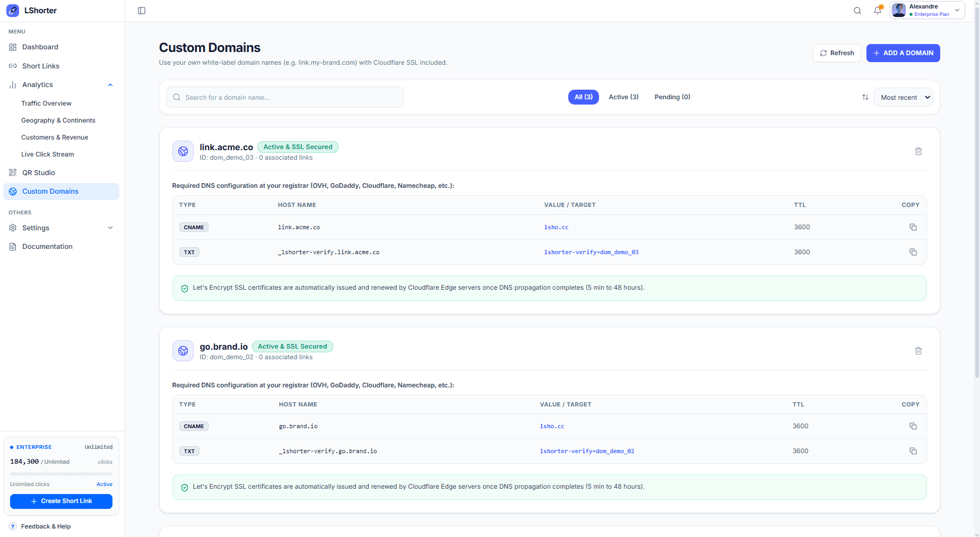Collapse the Analytics section chevron
The width and height of the screenshot is (980, 537).
pyautogui.click(x=110, y=85)
